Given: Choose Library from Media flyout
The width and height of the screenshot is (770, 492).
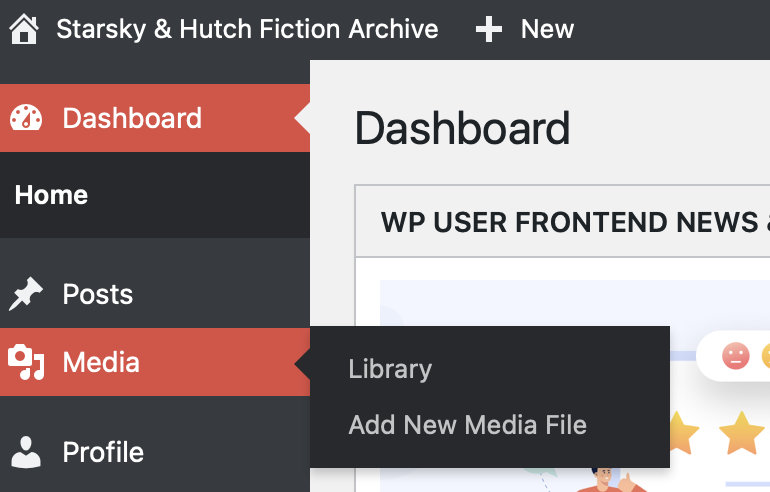Looking at the screenshot, I should 390,369.
